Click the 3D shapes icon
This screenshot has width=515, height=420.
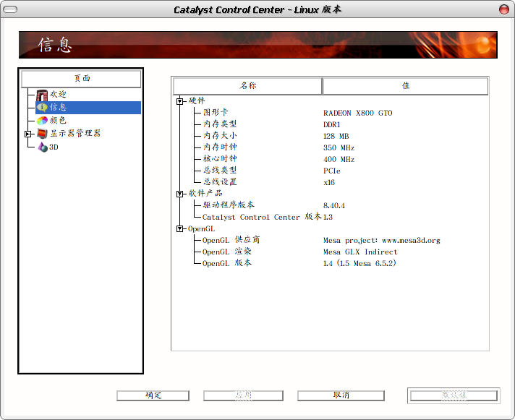(43, 147)
